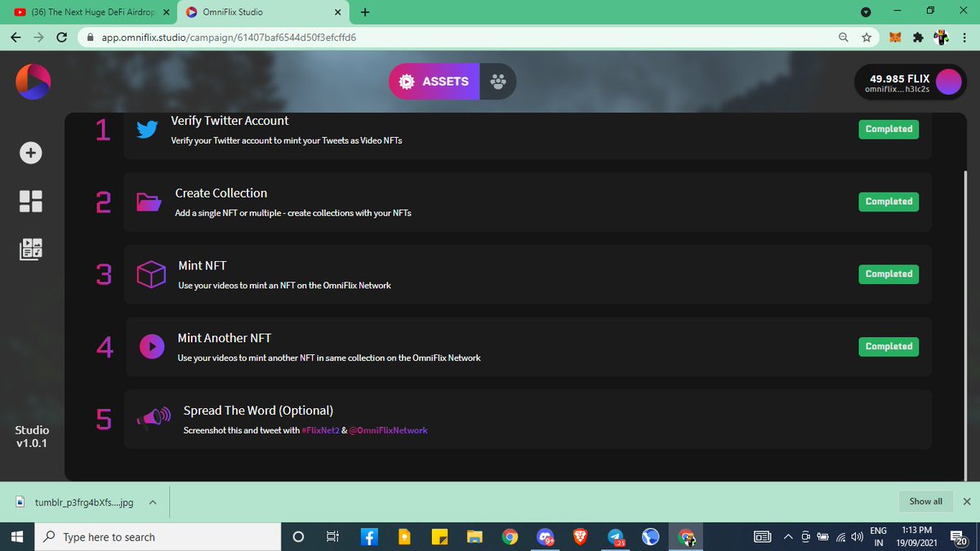
Task: Open the notification center icon
Action: point(960,536)
